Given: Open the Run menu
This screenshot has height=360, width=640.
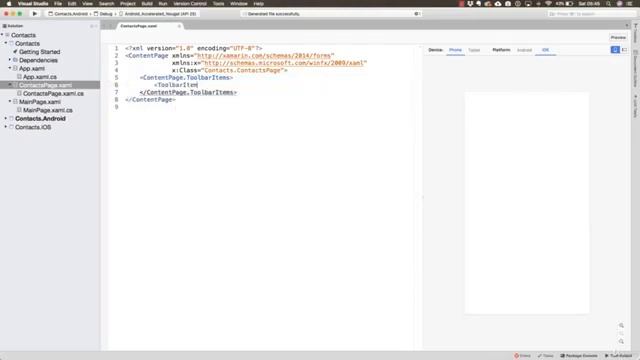Looking at the screenshot, I should tap(163, 4).
